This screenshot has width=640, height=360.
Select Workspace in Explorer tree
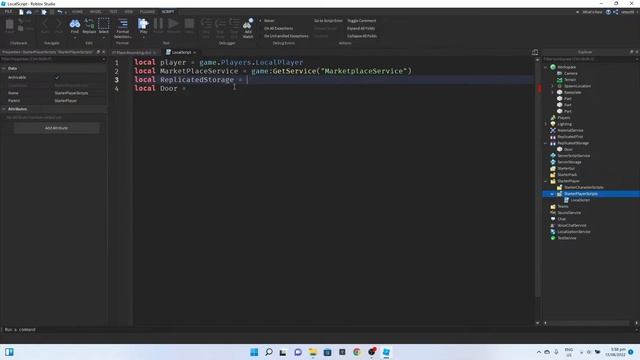[x=567, y=67]
